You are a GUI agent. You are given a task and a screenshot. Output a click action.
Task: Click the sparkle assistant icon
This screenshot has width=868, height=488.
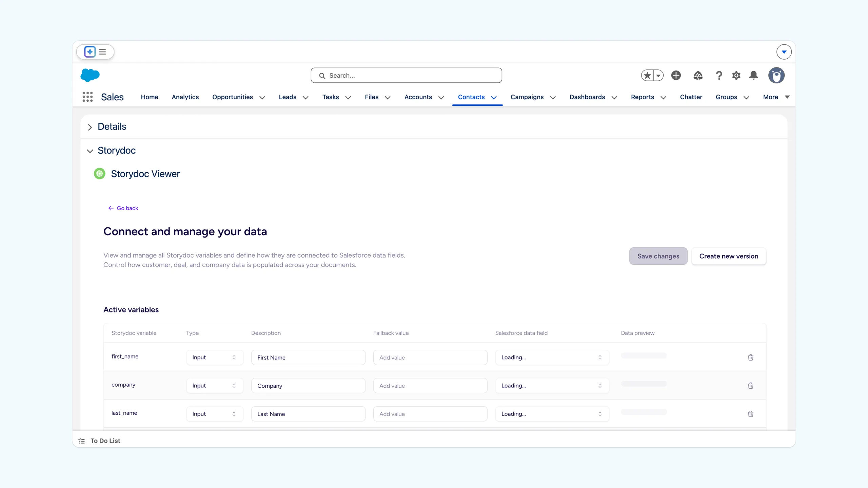tap(90, 52)
